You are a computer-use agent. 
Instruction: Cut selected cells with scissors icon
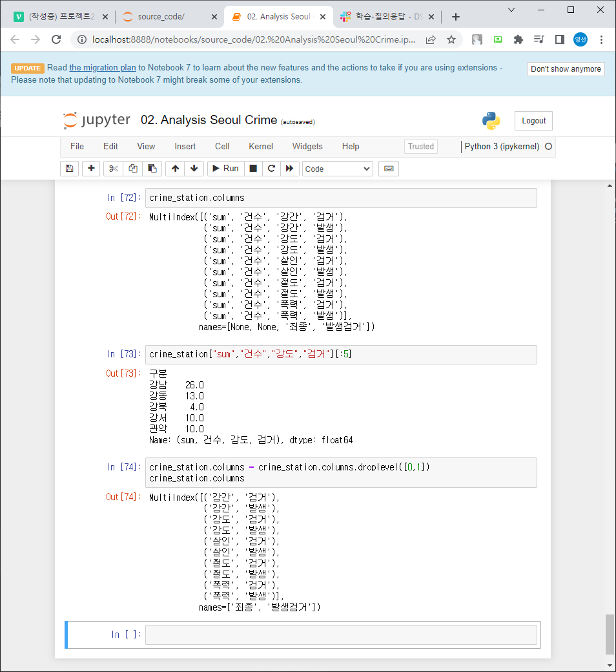pyautogui.click(x=114, y=169)
